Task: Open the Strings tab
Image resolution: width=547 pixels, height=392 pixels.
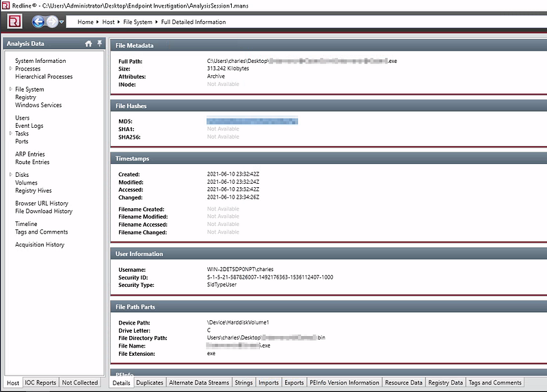Action: coord(243,382)
